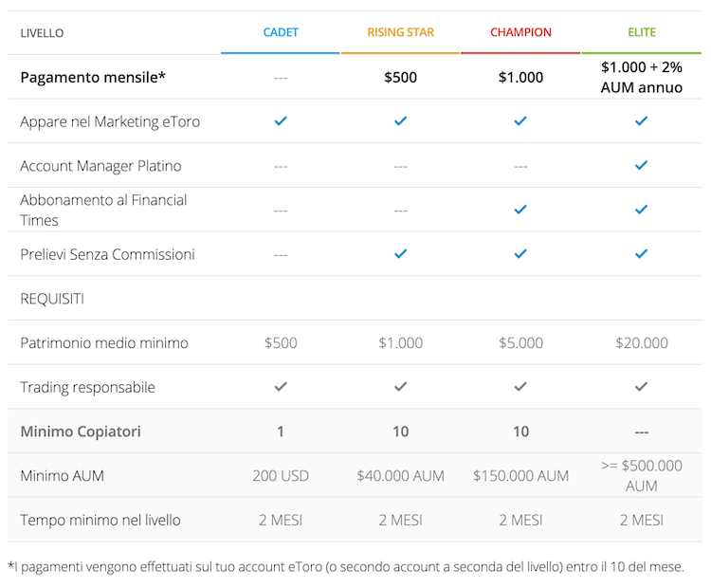Click Appare nel Marketing eToro label
Viewport: 711px width, 588px height.
click(110, 121)
